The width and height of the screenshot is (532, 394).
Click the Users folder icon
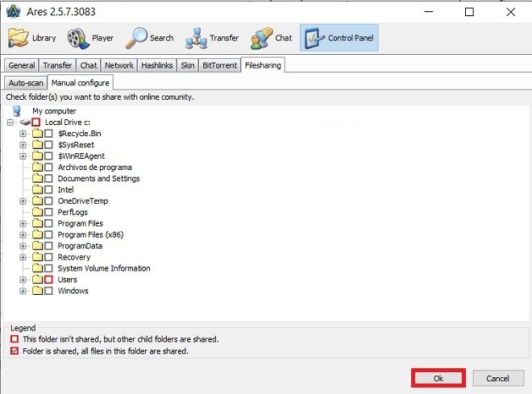tap(37, 280)
